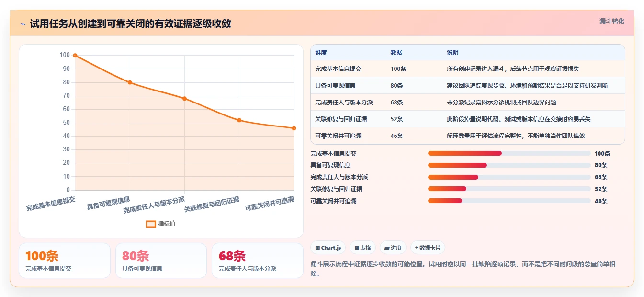
Task: Click the 80条 table cell
Action: tap(396, 86)
